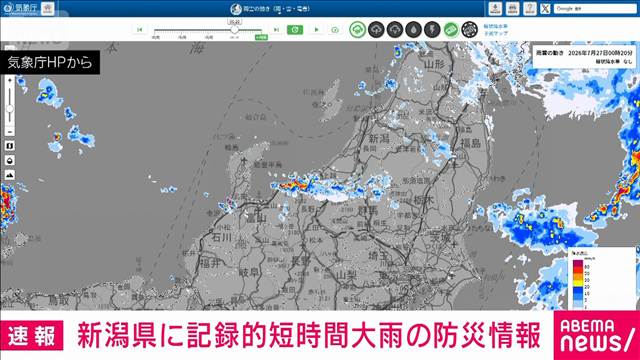Image resolution: width=640 pixels, height=360 pixels.
Task: Toggle the second dark cloud layer button
Action: coord(395,30)
